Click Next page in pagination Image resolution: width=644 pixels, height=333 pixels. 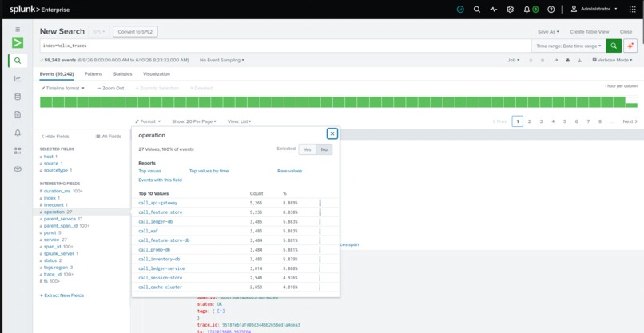point(630,121)
